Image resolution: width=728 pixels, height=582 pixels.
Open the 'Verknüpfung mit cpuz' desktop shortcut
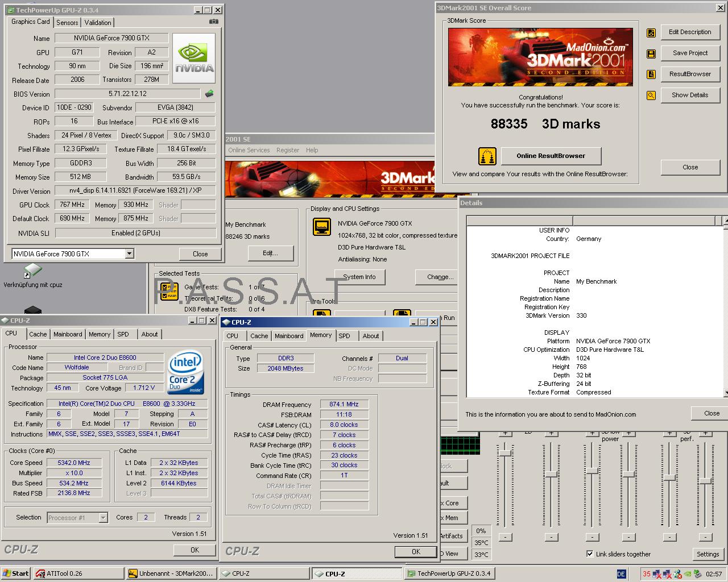32,276
